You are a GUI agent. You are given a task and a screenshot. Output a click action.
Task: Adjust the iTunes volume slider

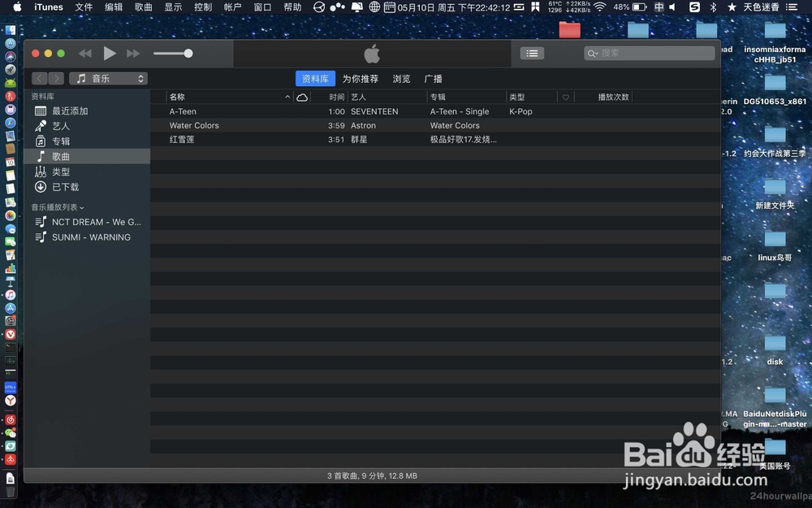tap(173, 54)
